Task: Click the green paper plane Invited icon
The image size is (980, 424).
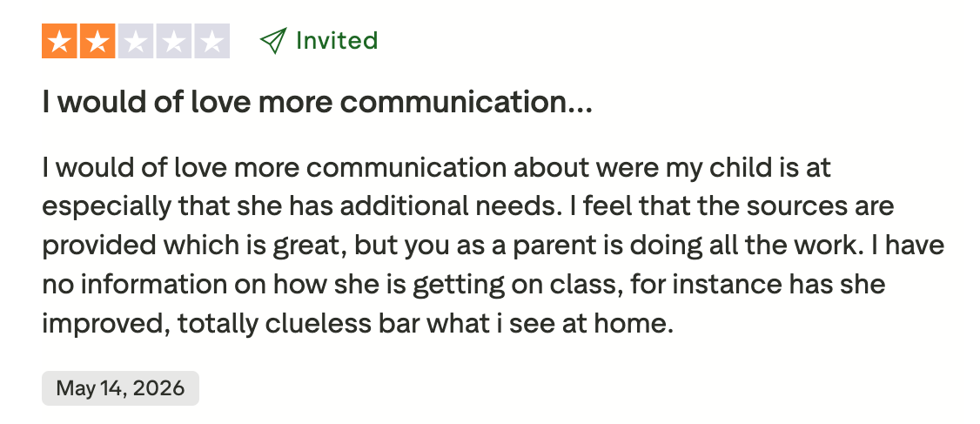Action: pos(273,41)
